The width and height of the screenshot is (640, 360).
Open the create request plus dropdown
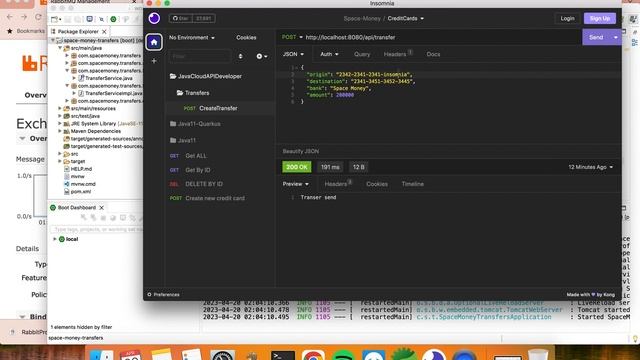262,56
